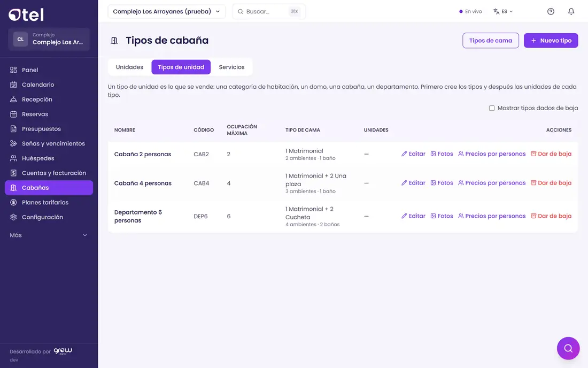This screenshot has width=588, height=368.
Task: Open Precios por personas for CAB2
Action: pos(492,154)
